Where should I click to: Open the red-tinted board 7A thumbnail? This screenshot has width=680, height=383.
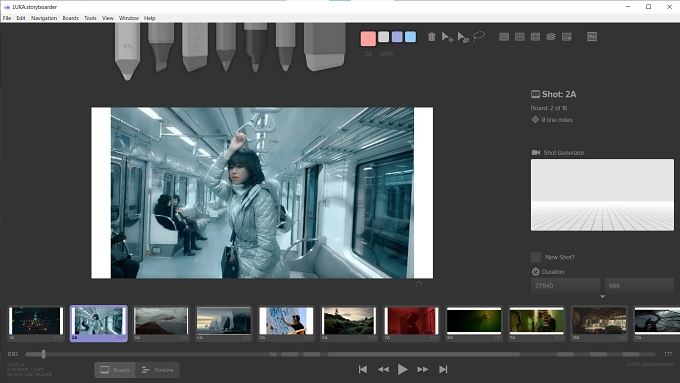click(411, 324)
